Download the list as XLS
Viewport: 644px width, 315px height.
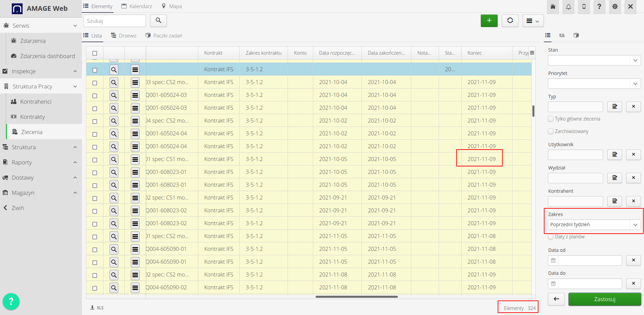[97, 308]
